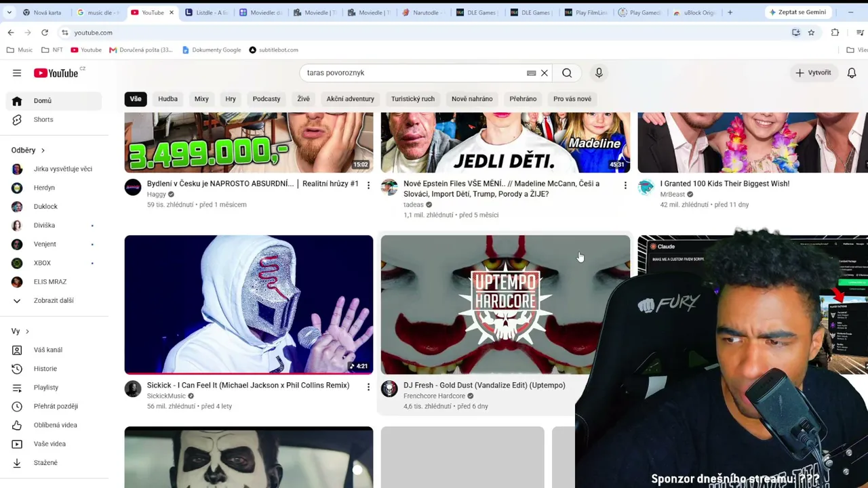This screenshot has height=488, width=868.
Task: Select the Vše filter chip
Action: tap(136, 99)
